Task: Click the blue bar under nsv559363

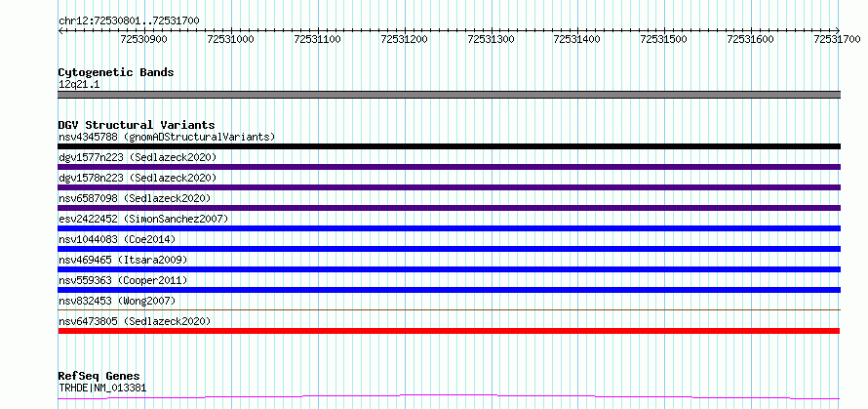Action: 449,290
